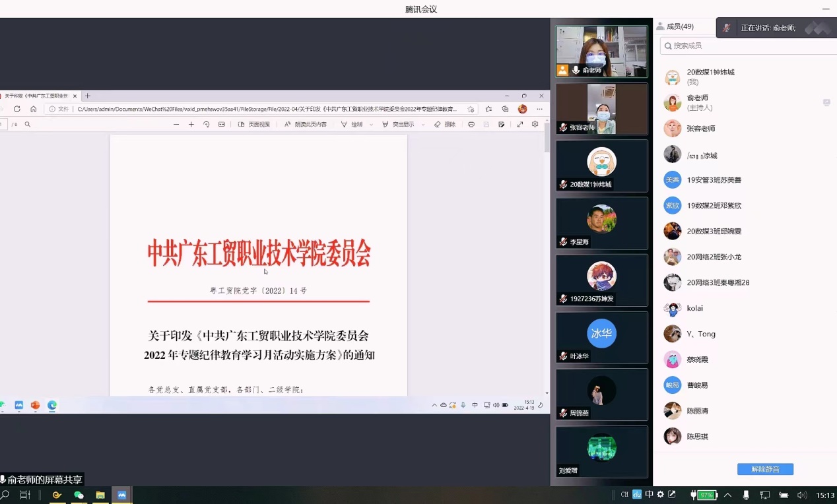
Task: Open 页面视图 page view option
Action: click(254, 124)
